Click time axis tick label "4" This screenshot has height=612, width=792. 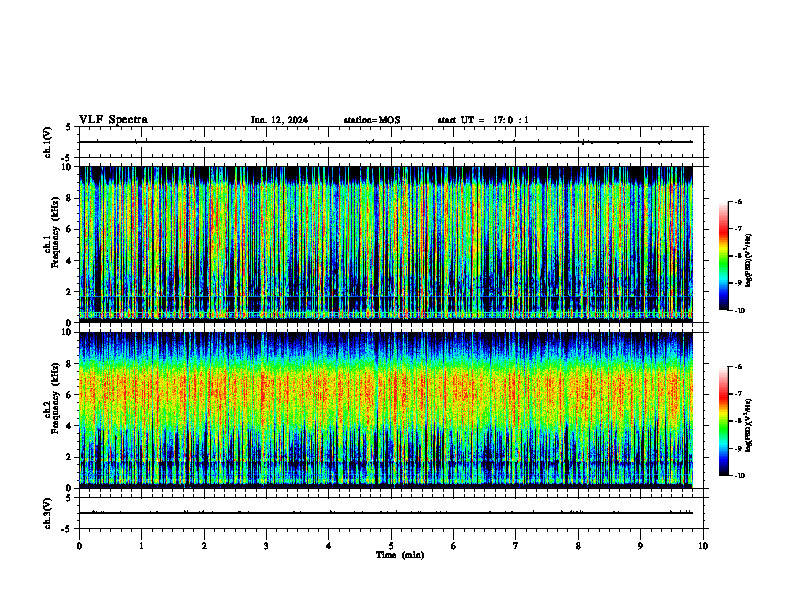[x=329, y=546]
